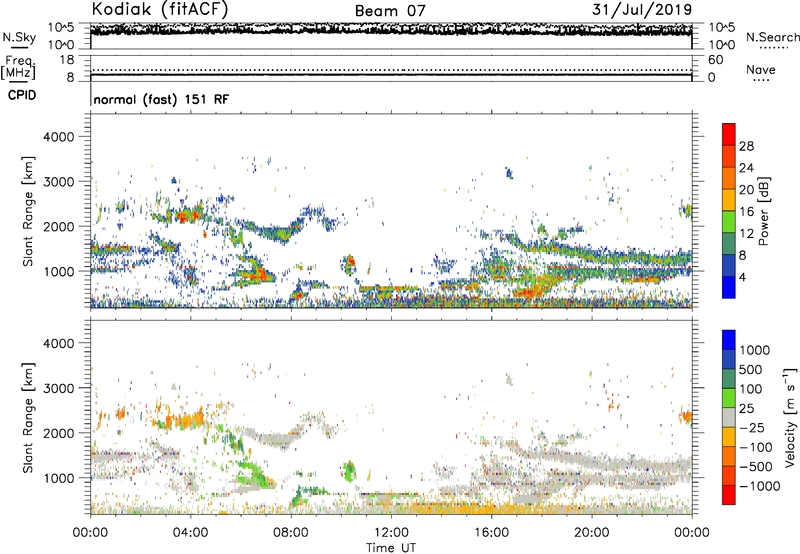Click the "Beam 07" heading

(390, 11)
